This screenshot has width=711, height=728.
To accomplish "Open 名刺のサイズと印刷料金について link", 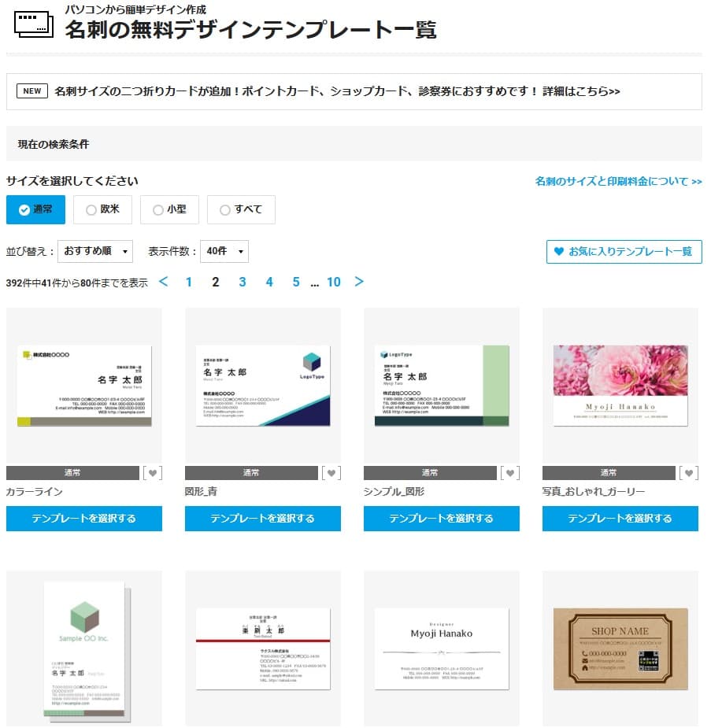I will (x=618, y=182).
